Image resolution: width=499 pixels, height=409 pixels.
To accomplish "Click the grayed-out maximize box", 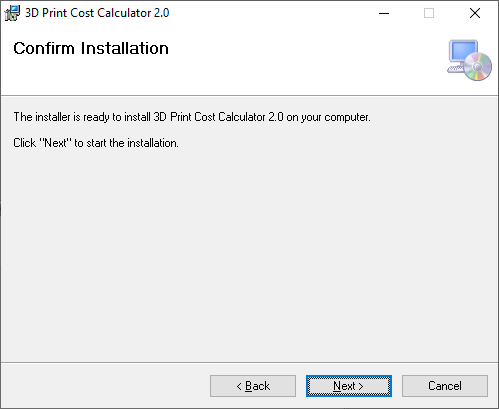I will [429, 13].
